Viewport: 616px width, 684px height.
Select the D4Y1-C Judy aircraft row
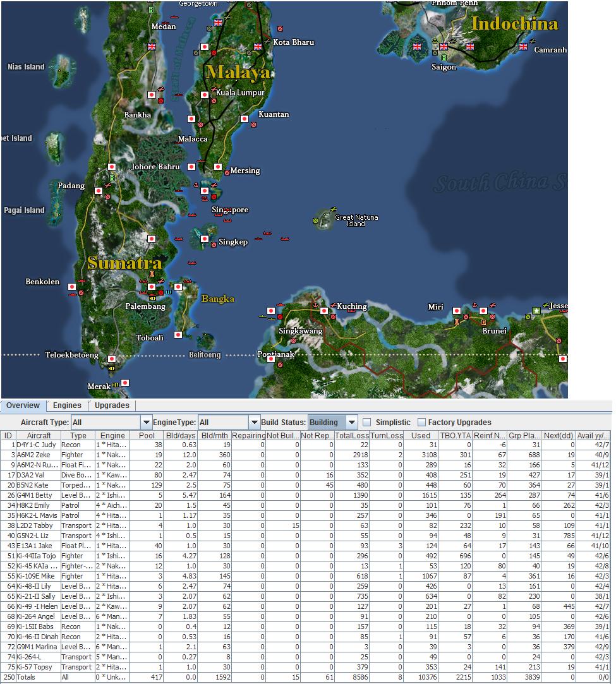pyautogui.click(x=305, y=445)
